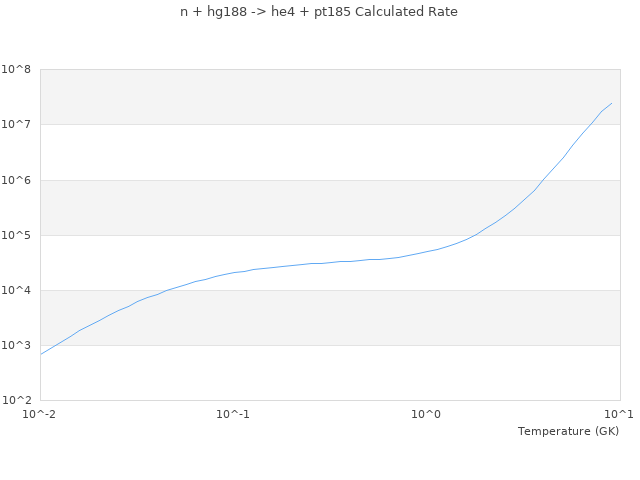Click the 'Temperature (GK)' axis title
Viewport: 640px width, 480px height.
[568, 431]
